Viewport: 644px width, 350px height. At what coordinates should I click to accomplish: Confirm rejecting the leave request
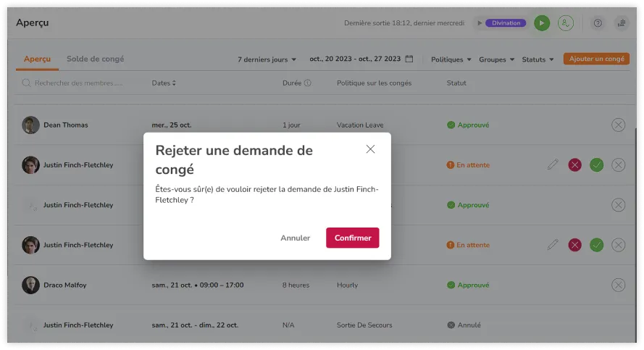(352, 238)
